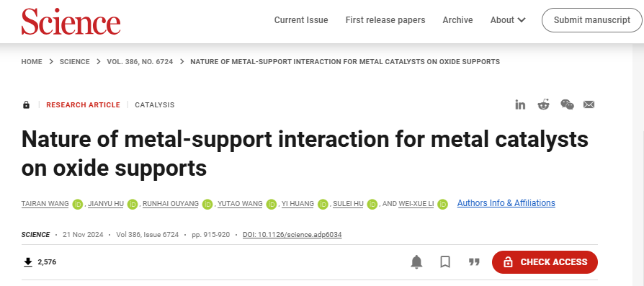Open the Archive menu item
The height and width of the screenshot is (286, 644).
(457, 20)
